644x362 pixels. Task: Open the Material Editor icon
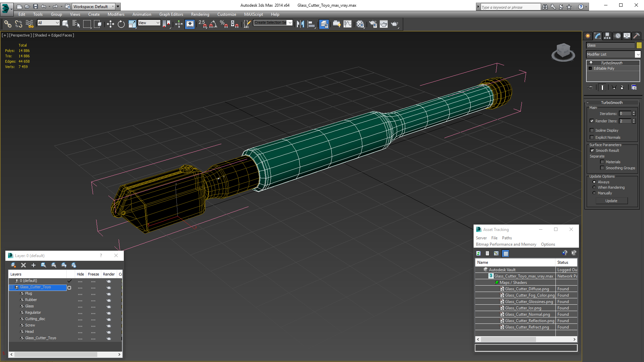pyautogui.click(x=360, y=24)
